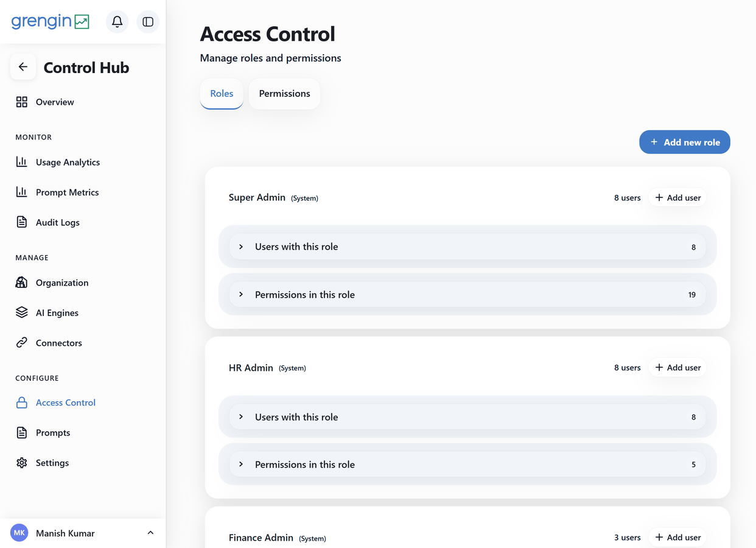
Task: Select the Roles tab
Action: [x=222, y=94]
